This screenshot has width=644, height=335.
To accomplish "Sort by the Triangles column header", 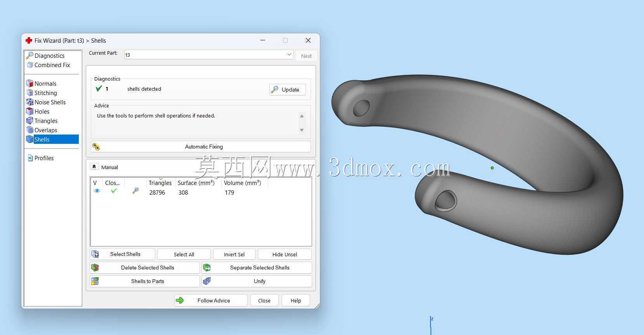I will [160, 183].
